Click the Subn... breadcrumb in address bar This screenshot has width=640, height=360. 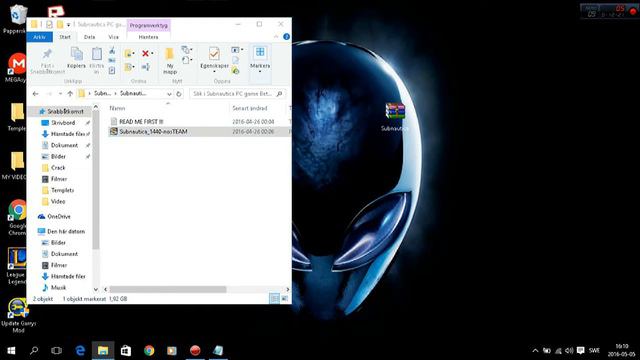point(102,93)
